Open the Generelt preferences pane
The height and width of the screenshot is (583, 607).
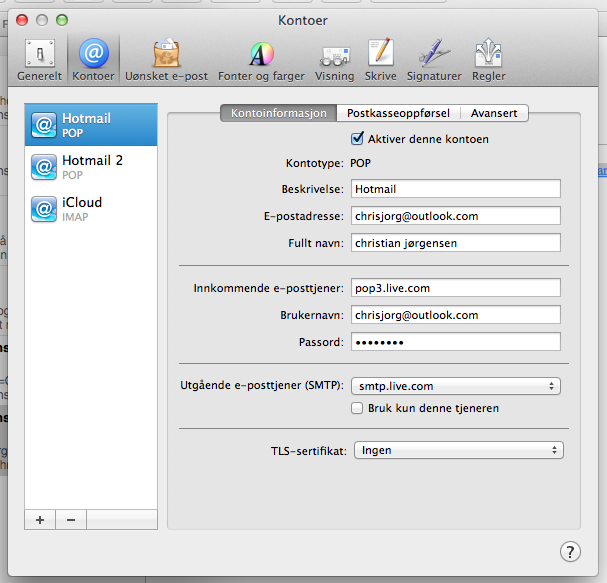click(39, 60)
